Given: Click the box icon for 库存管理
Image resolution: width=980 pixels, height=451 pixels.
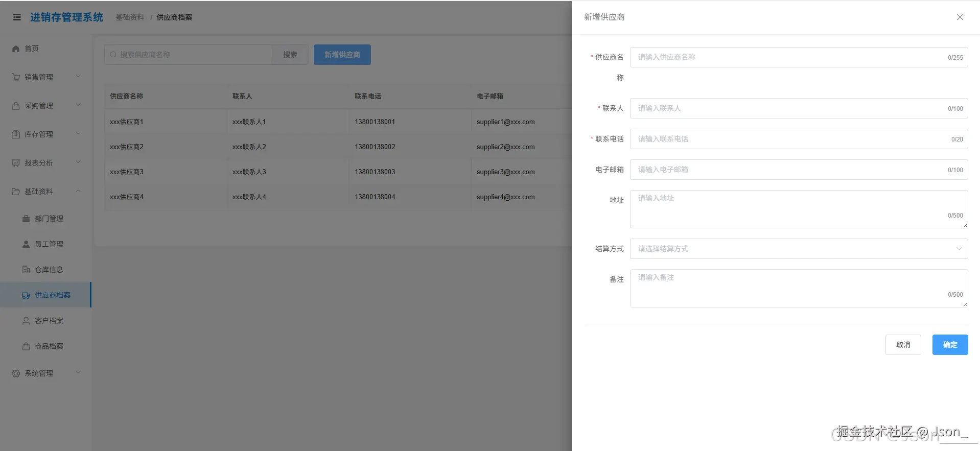Looking at the screenshot, I should (16, 134).
